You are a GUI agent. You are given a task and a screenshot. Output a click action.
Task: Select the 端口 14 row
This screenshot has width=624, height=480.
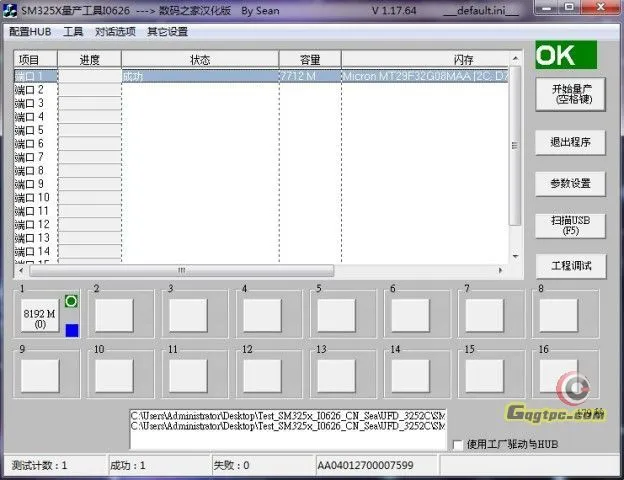(x=261, y=252)
